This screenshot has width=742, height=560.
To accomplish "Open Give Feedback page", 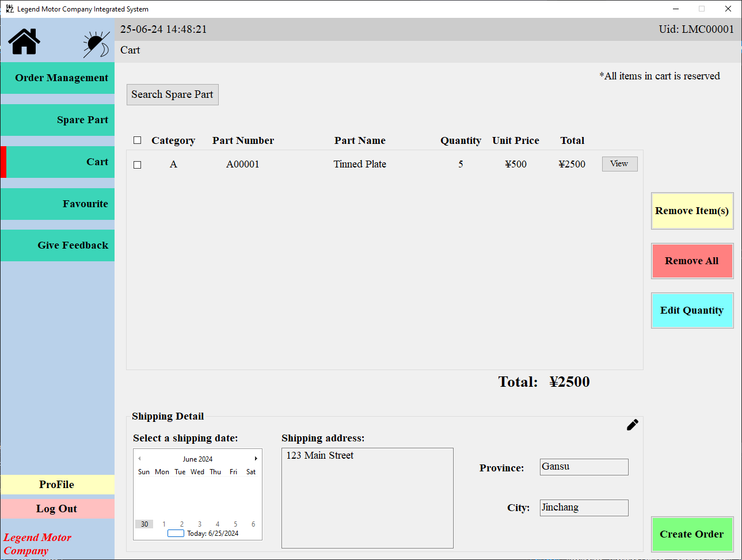I will point(58,246).
